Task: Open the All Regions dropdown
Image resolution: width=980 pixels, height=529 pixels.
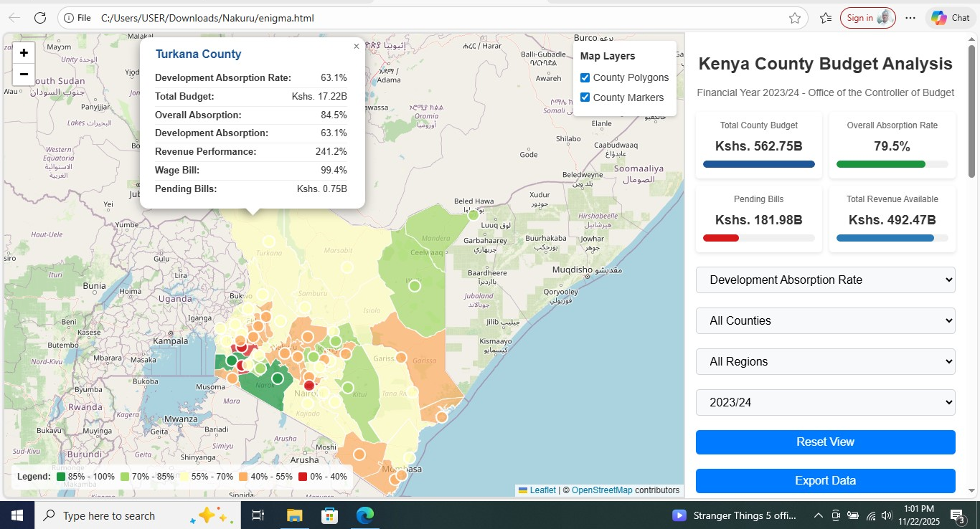Action: tap(825, 362)
